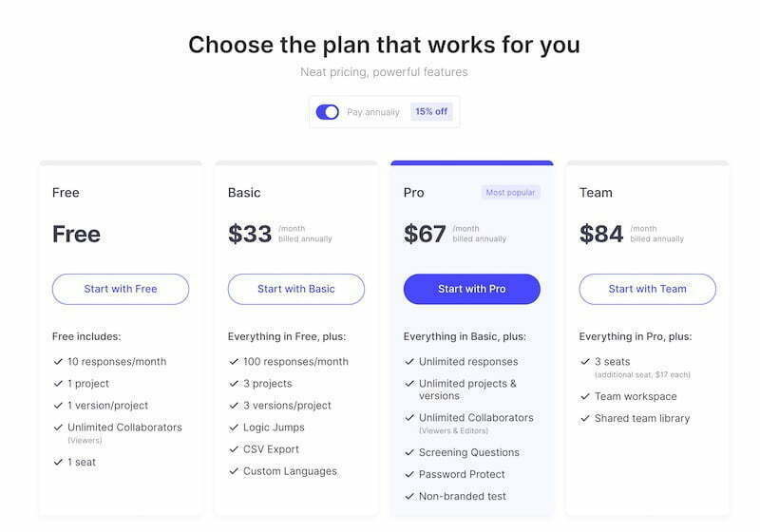Image resolution: width=760 pixels, height=532 pixels.
Task: Click the Pro plan title
Action: [x=413, y=193]
